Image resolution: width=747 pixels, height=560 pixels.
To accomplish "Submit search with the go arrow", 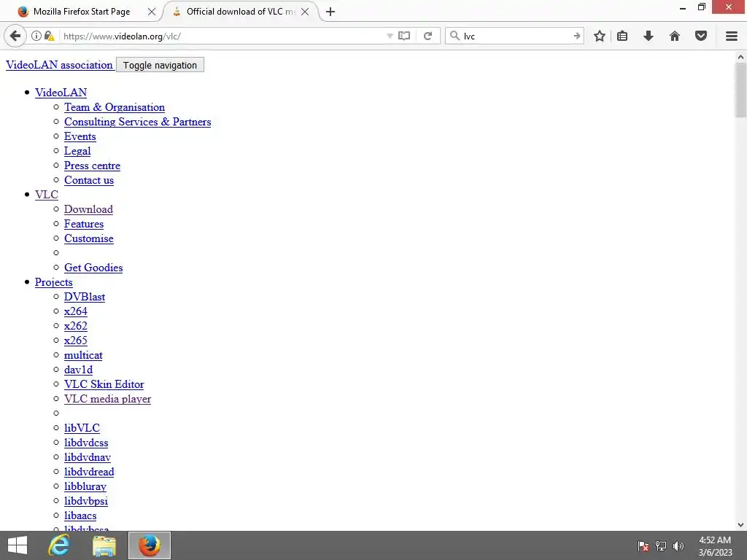I will 577,36.
